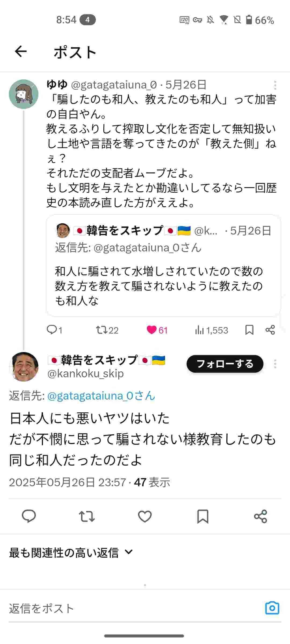This screenshot has width=290, height=644.
Task: Open the @gatagataiuna_0さん reply-to link
Action: click(x=101, y=396)
